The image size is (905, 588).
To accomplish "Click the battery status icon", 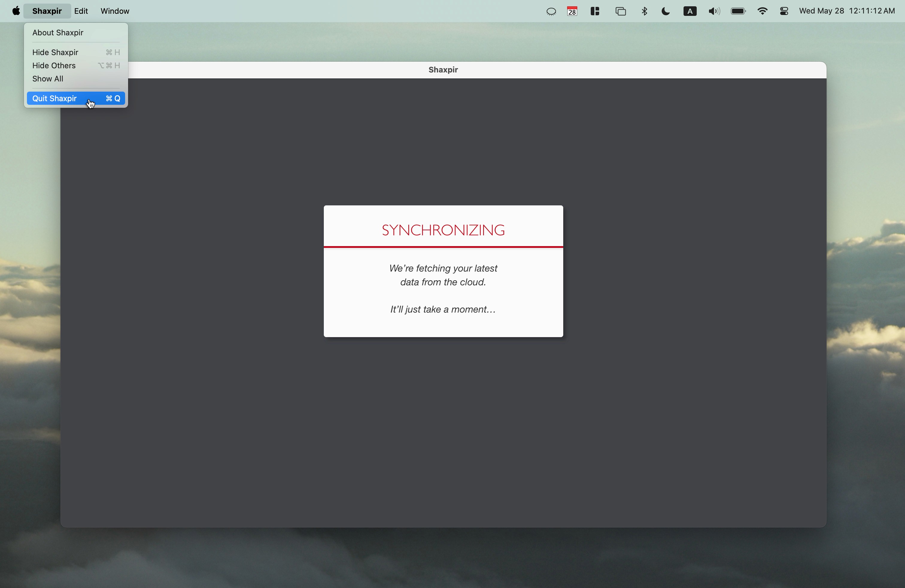I will coord(738,11).
